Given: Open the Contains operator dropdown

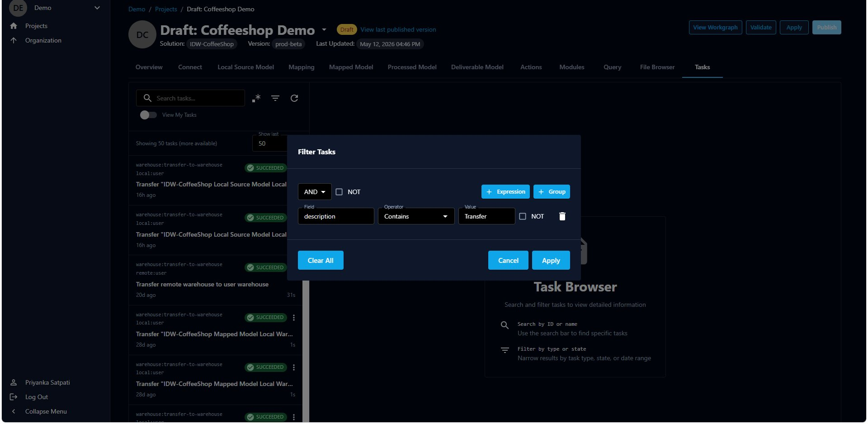Looking at the screenshot, I should coord(416,216).
